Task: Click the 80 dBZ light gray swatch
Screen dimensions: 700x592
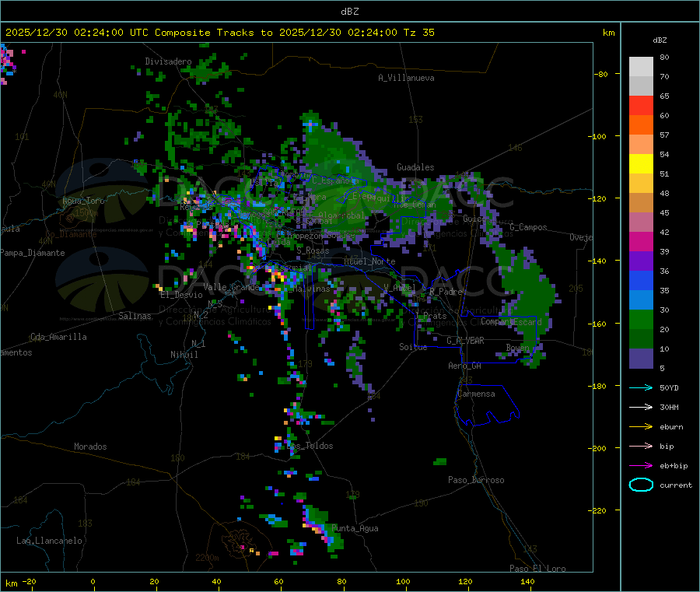Action: coord(641,67)
